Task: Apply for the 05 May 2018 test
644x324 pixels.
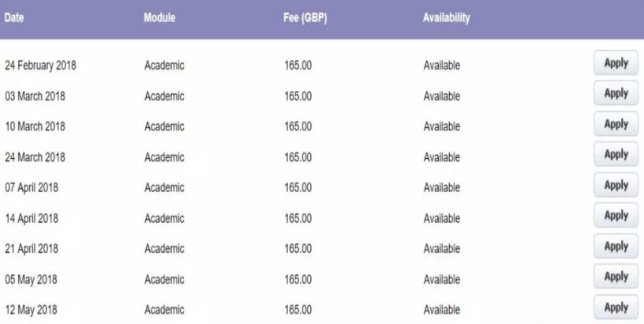Action: click(x=616, y=276)
